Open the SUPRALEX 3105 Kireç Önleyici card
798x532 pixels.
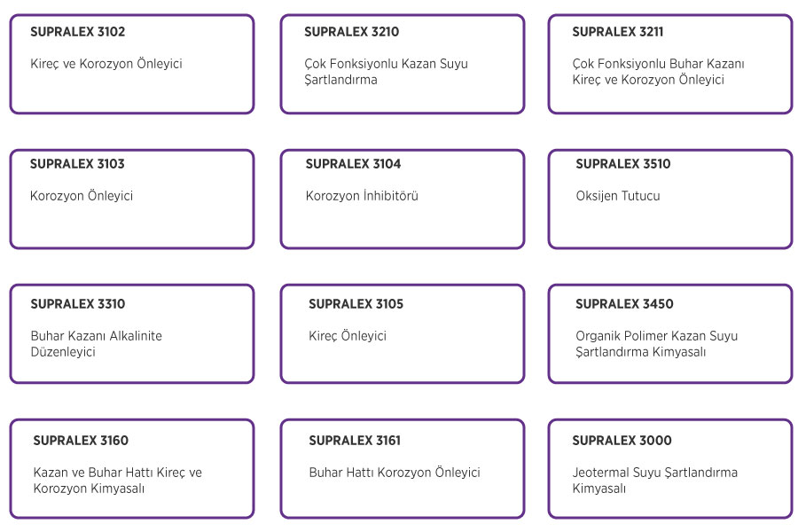coord(402,334)
